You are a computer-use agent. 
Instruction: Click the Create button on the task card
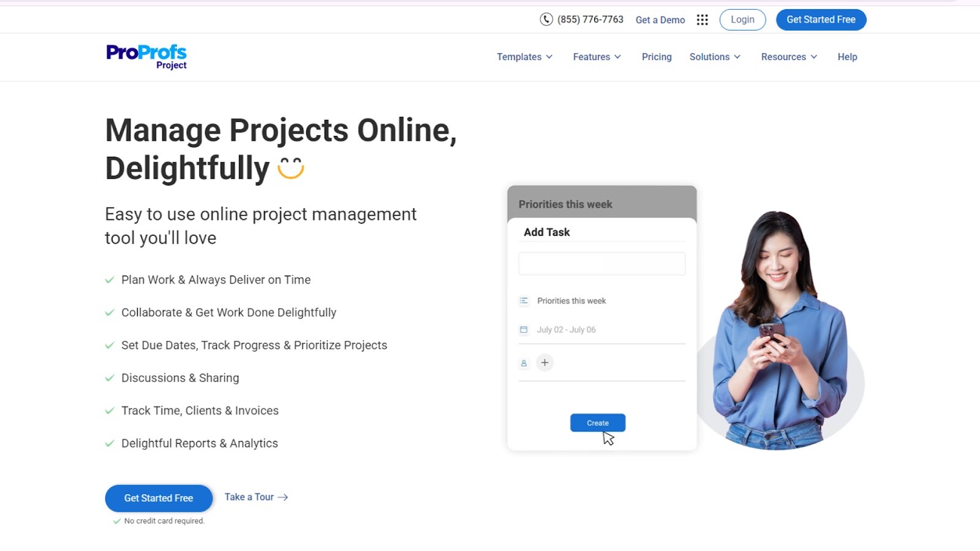click(x=597, y=422)
